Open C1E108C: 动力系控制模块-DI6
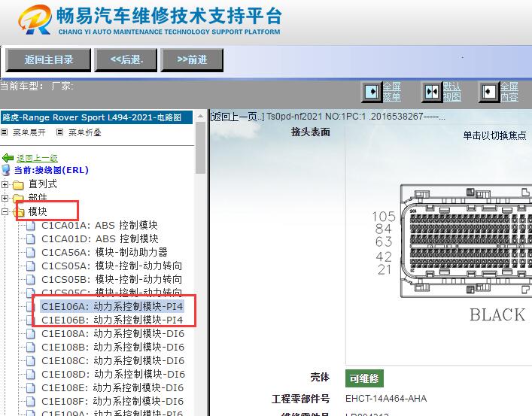The height and width of the screenshot is (416, 532). tap(113, 360)
